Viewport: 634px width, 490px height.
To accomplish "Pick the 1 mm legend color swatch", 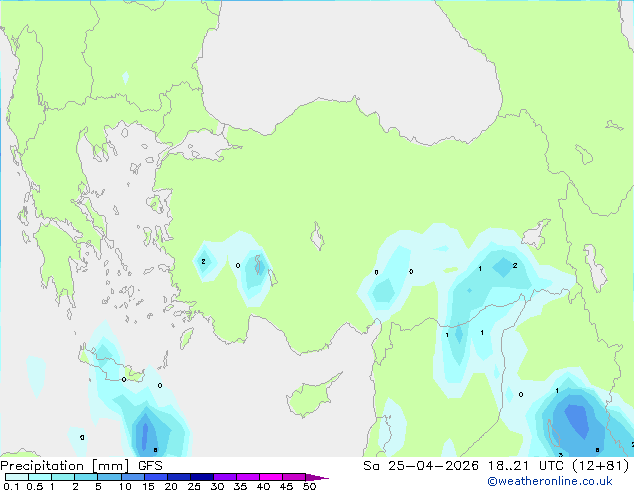I will 63,477.
